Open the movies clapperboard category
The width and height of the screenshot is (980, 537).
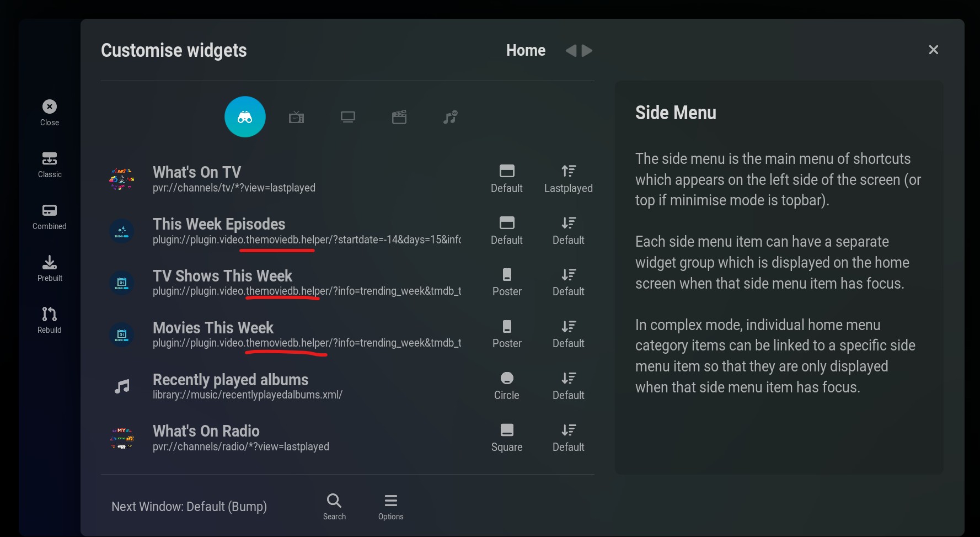pyautogui.click(x=399, y=117)
